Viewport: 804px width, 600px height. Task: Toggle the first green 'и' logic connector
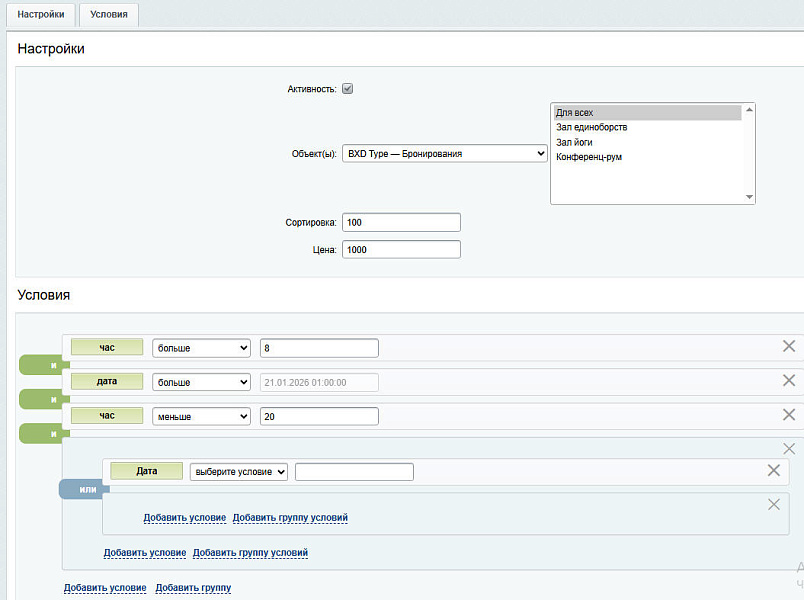coord(44,365)
